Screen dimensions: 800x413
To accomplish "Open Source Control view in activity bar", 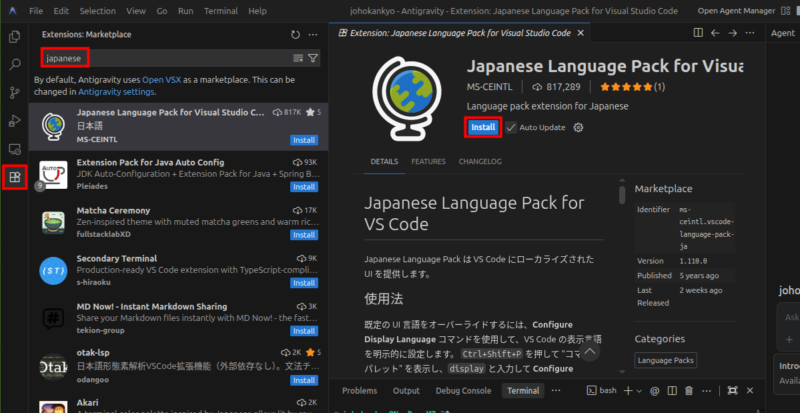I will point(14,93).
